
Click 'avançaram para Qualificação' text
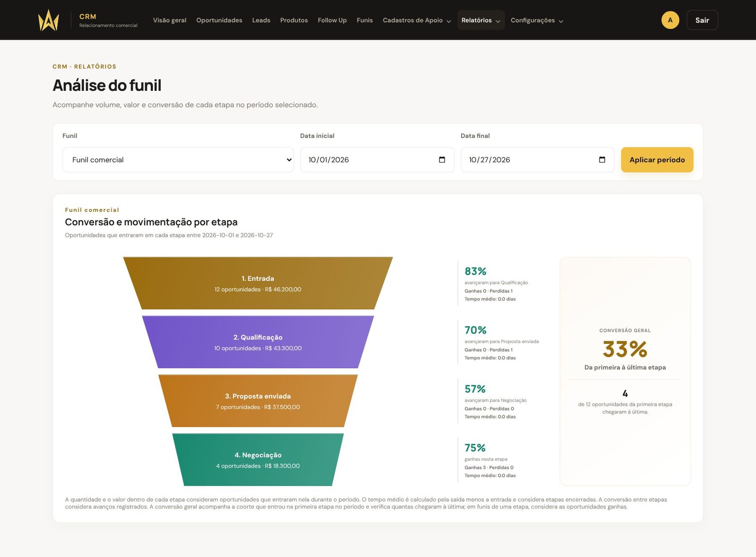(496, 283)
